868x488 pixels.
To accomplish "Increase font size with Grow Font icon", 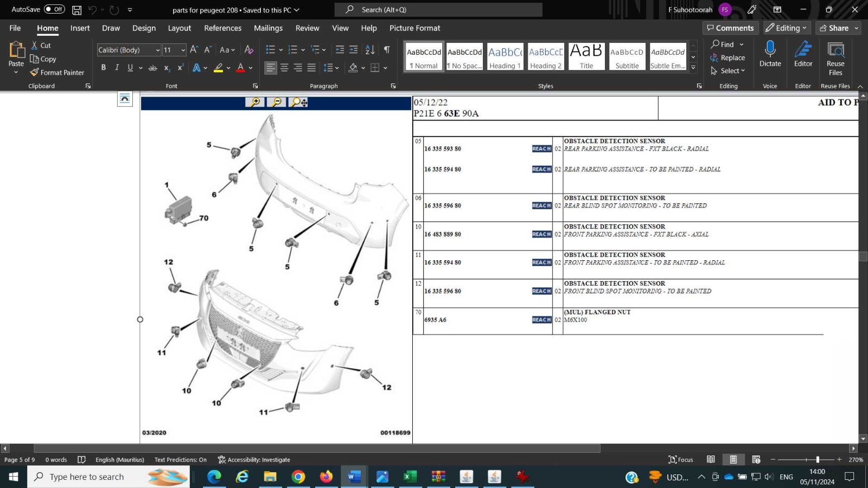I will coord(194,50).
